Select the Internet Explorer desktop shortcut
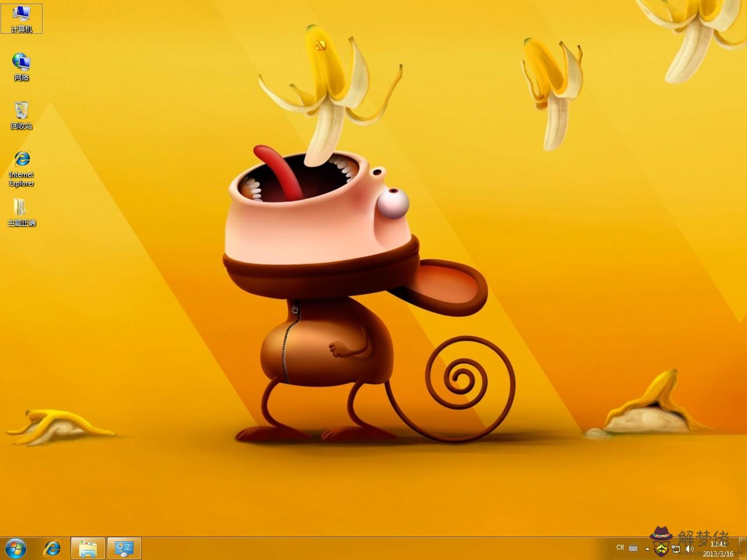The height and width of the screenshot is (560, 747). 22,169
